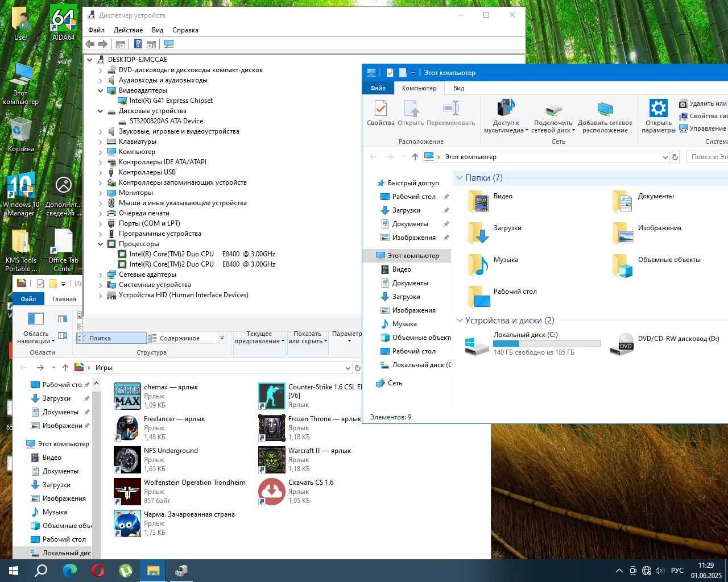Open uTorrent from taskbar

coord(125,571)
